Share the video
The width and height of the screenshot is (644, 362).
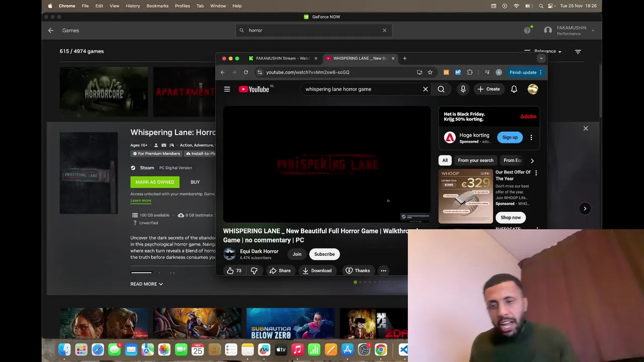(280, 270)
